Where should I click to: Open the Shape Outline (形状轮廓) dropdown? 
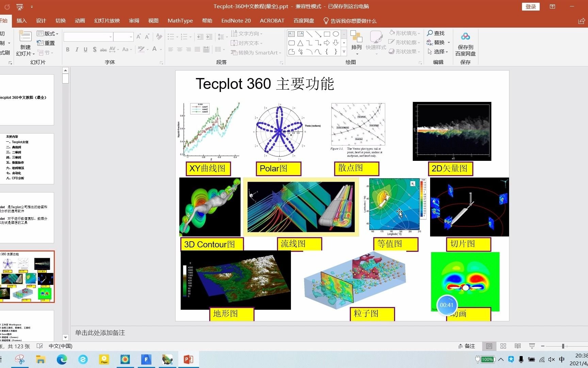point(404,42)
